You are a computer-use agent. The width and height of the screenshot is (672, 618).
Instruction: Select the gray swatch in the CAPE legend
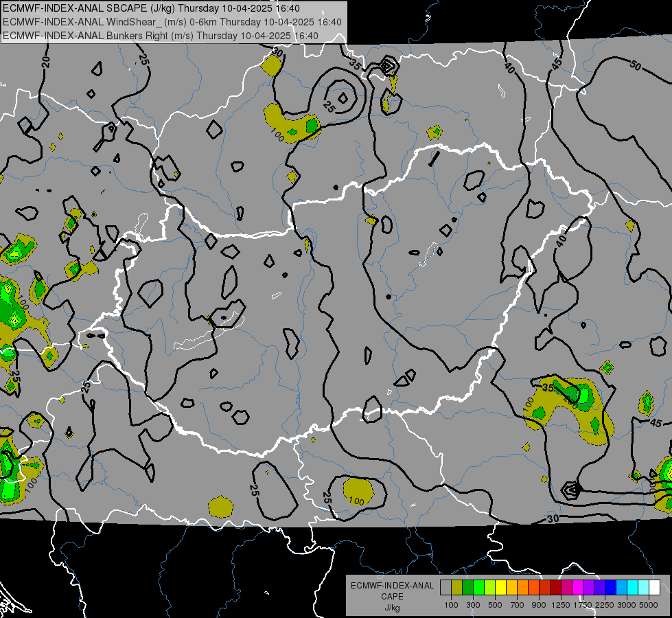click(445, 587)
